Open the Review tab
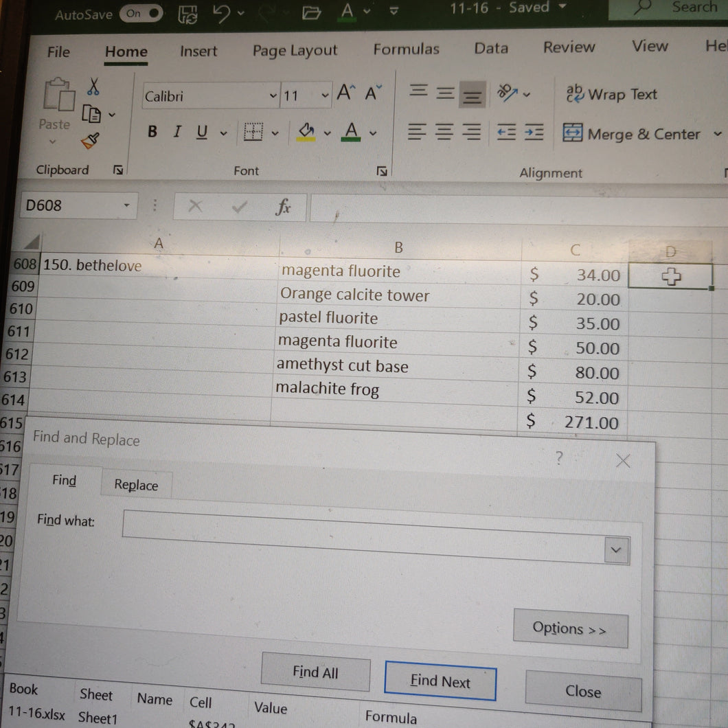The width and height of the screenshot is (728, 728). click(x=569, y=47)
